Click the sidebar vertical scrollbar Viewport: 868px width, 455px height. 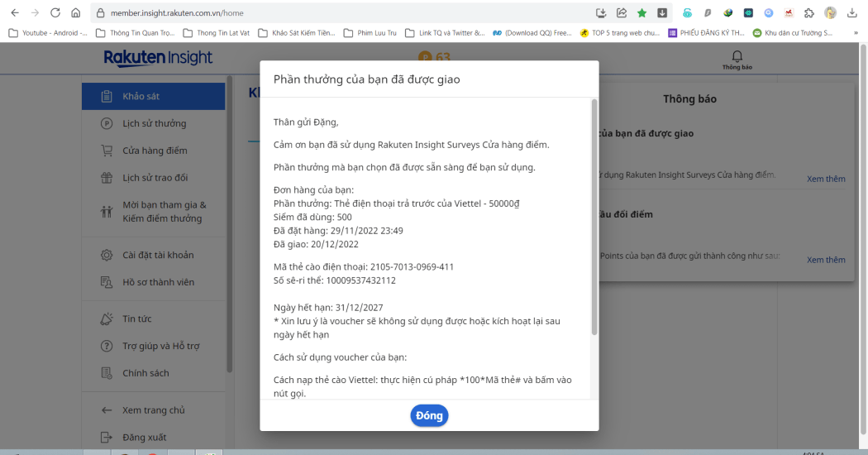click(230, 224)
